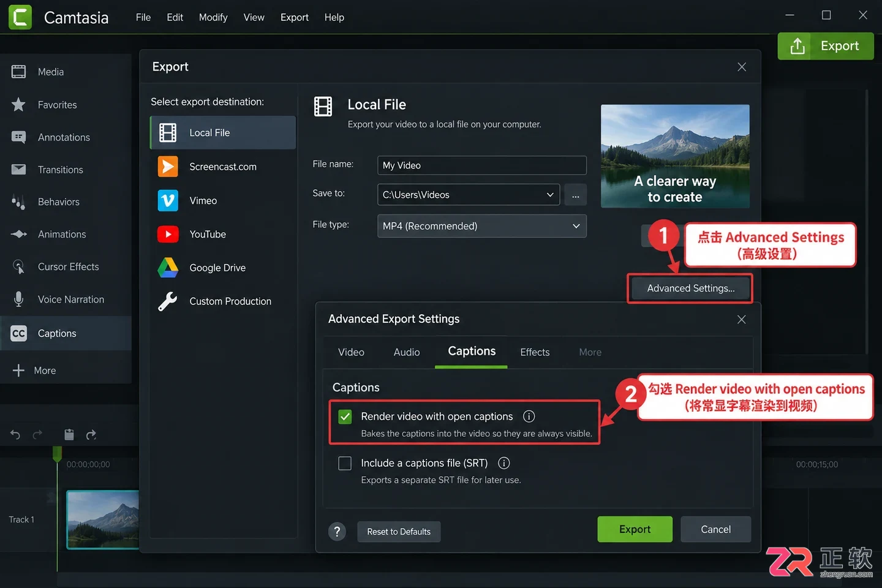Viewport: 882px width, 588px height.
Task: Click Reset to Defaults
Action: click(x=399, y=532)
